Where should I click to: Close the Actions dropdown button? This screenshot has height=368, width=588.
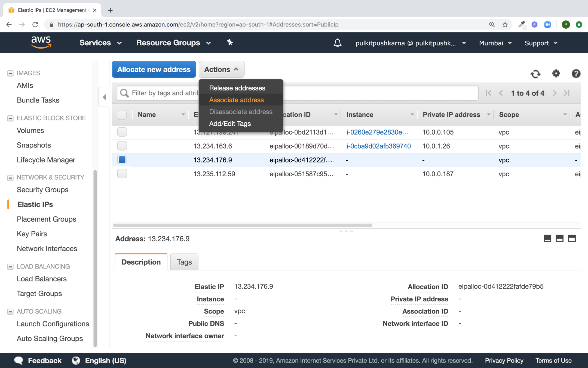(222, 69)
